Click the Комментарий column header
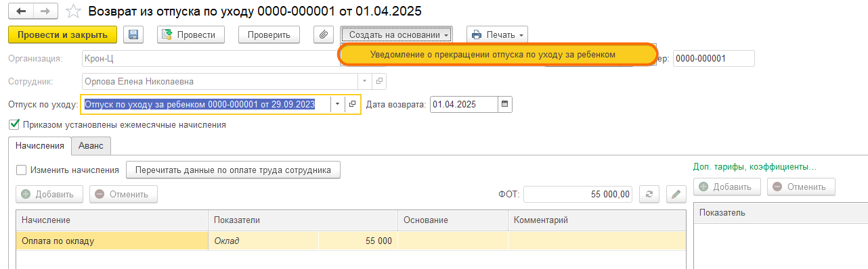868x269 pixels. click(x=597, y=220)
